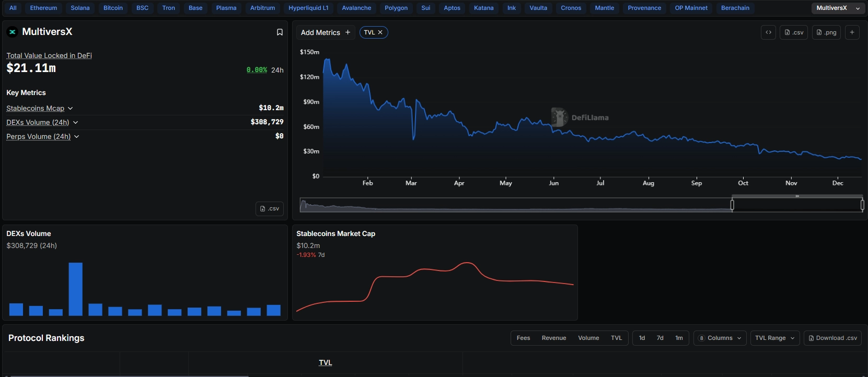The image size is (868, 377).
Task: Open the Columns dropdown
Action: 720,338
